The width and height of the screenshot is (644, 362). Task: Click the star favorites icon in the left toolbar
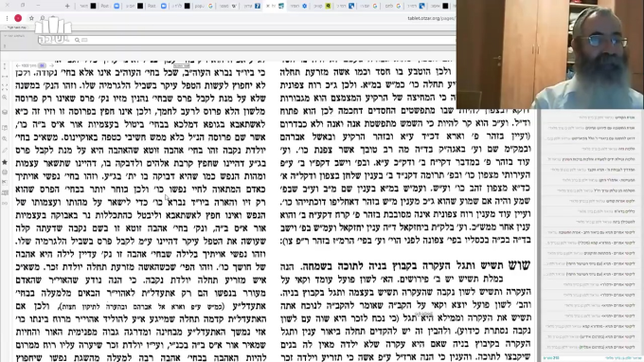tap(5, 162)
